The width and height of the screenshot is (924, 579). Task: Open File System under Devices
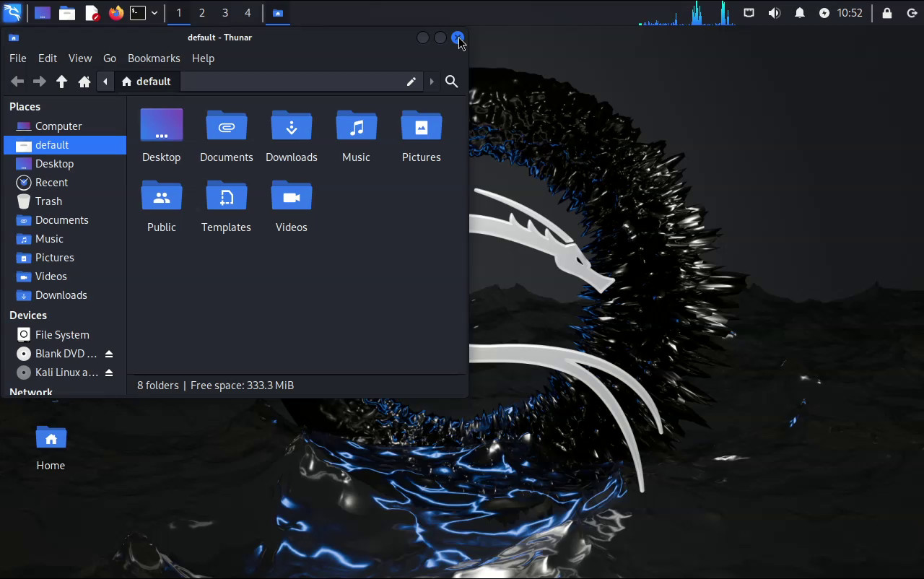(65, 335)
